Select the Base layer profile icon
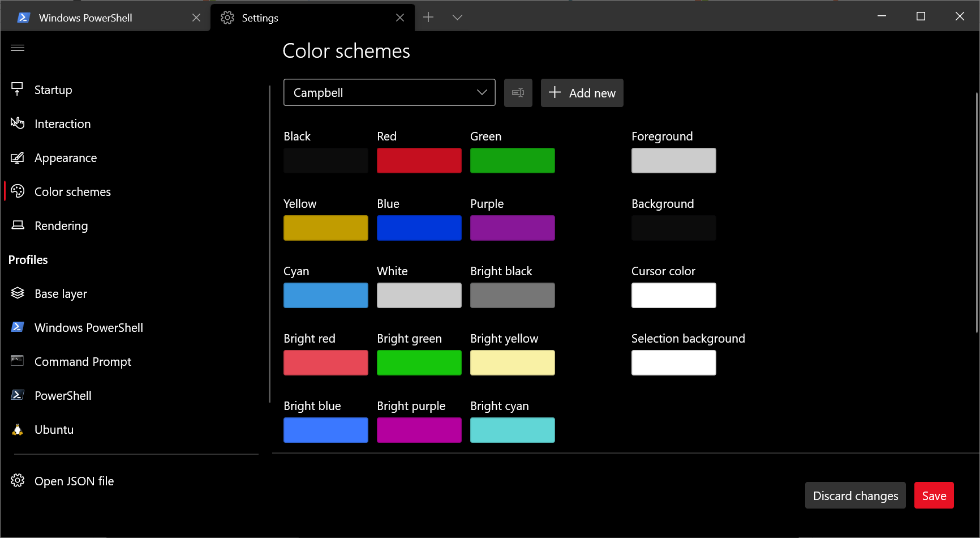 17,293
